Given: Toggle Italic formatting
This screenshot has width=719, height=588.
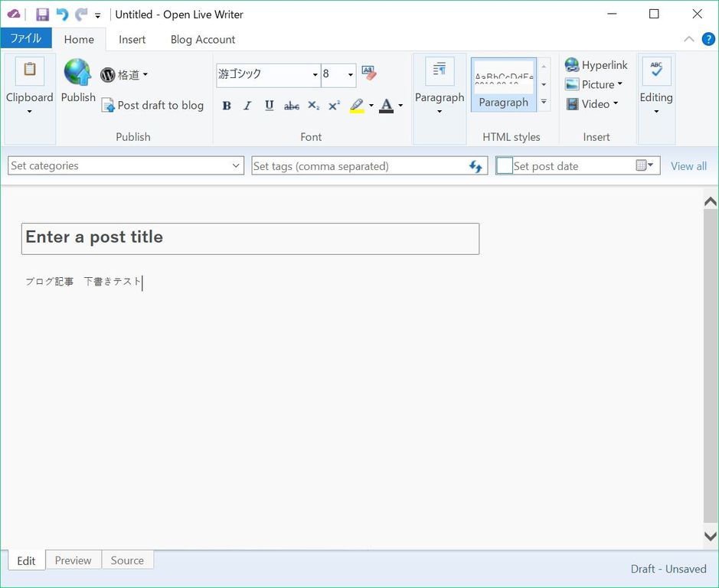Looking at the screenshot, I should click(247, 106).
